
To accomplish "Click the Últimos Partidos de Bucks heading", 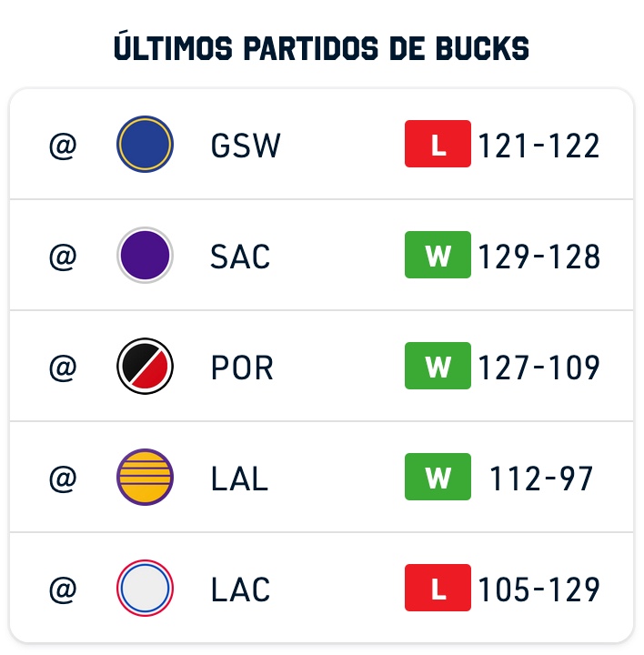I will click(322, 46).
